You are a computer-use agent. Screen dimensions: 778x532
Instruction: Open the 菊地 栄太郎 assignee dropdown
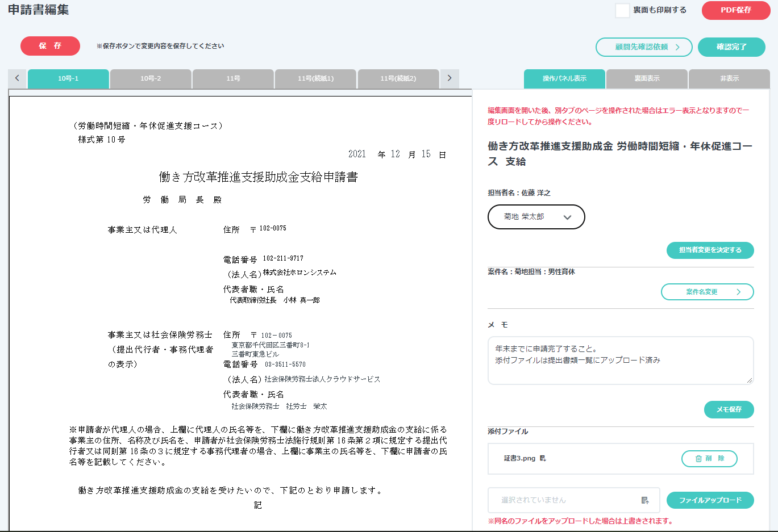tap(536, 217)
